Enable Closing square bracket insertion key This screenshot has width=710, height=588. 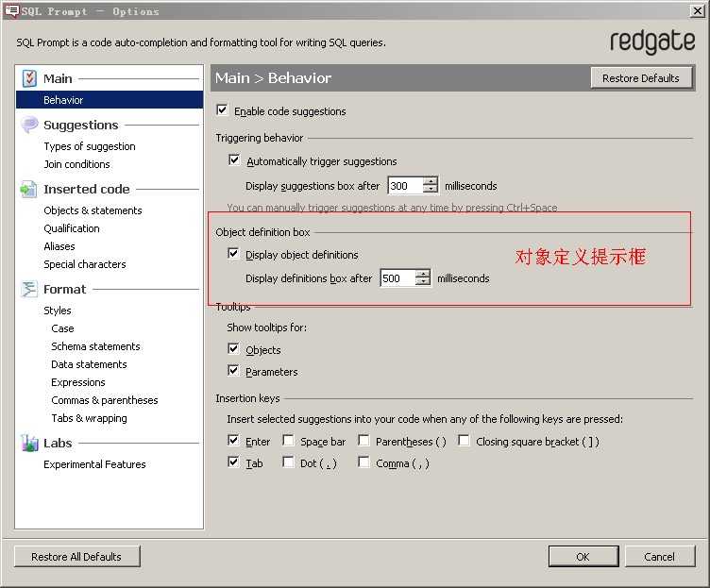click(x=464, y=441)
